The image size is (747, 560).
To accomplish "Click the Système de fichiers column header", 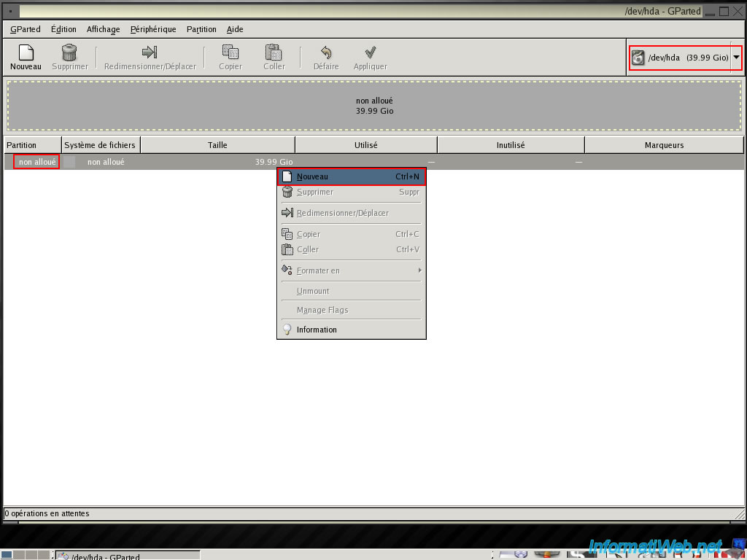I will [101, 145].
